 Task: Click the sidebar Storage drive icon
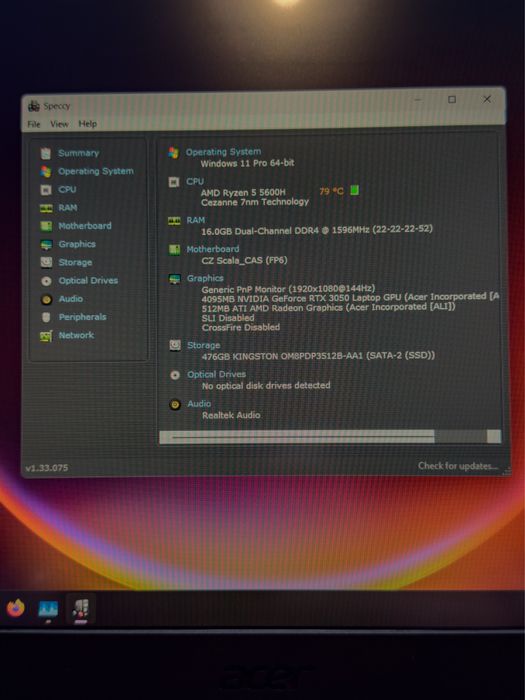(x=46, y=262)
